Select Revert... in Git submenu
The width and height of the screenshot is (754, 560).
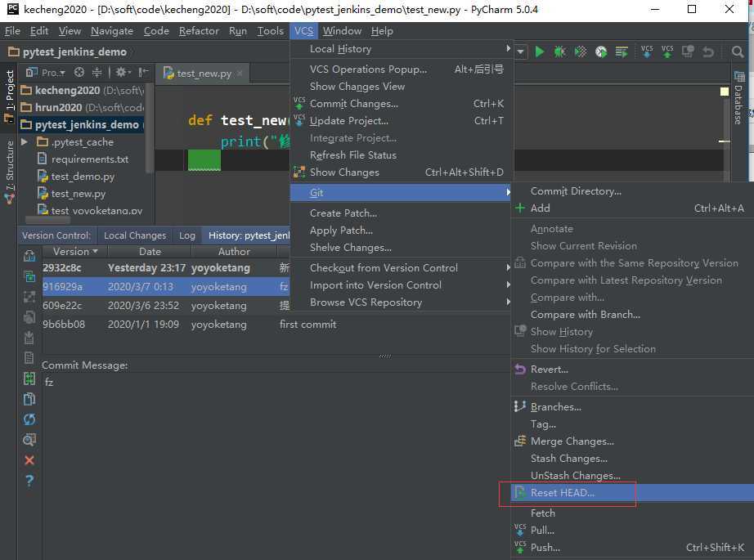click(x=632, y=370)
